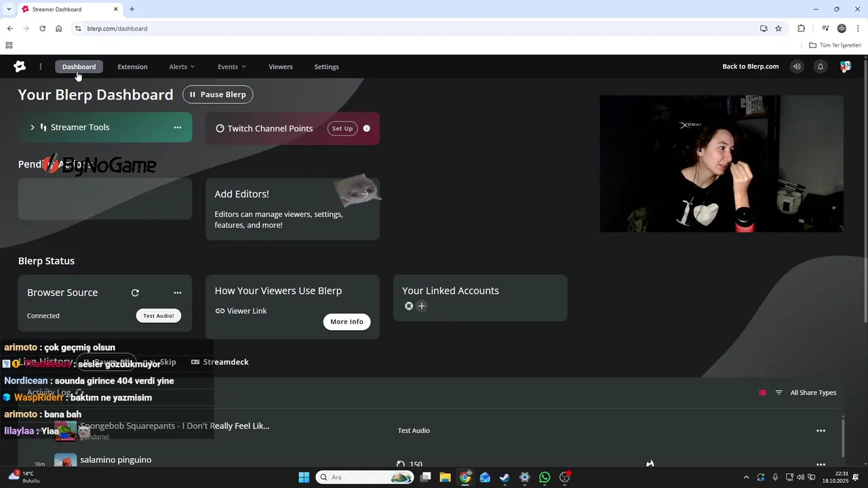Screen dimensions: 868x488
Task: Click the Blerp logo in navigation bar
Action: click(x=20, y=66)
